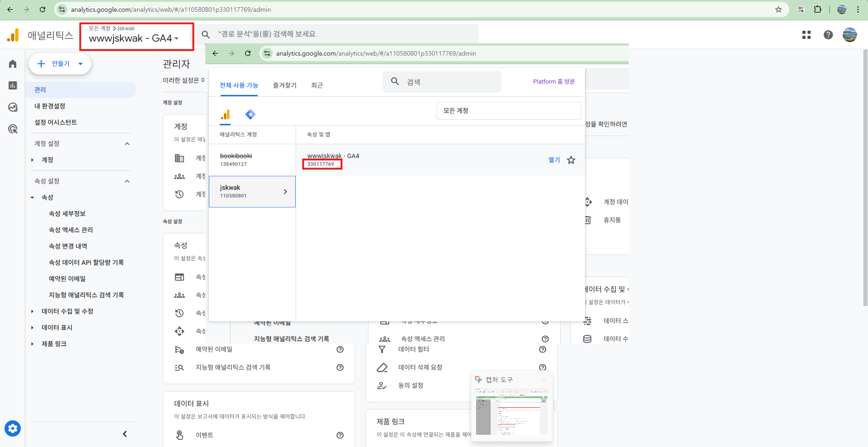Click the funnel icon for 데이터 필터
Viewport: 868px width, 447px height.
(x=382, y=349)
